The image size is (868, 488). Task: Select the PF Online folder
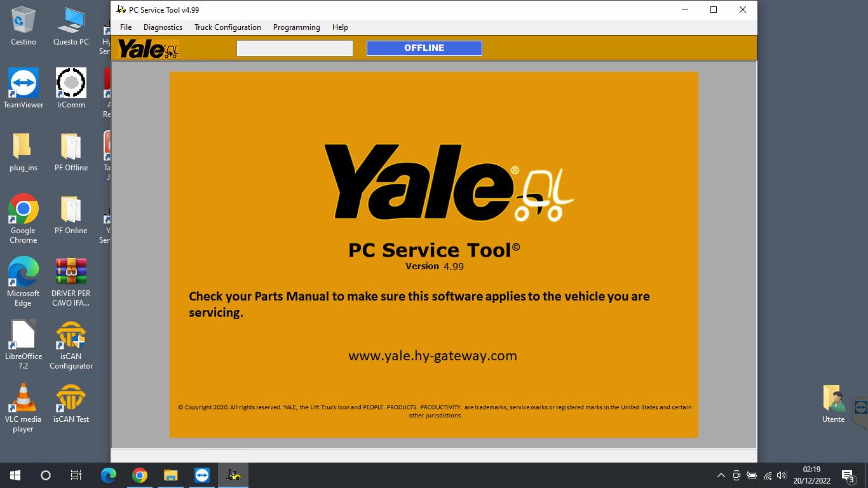[71, 215]
